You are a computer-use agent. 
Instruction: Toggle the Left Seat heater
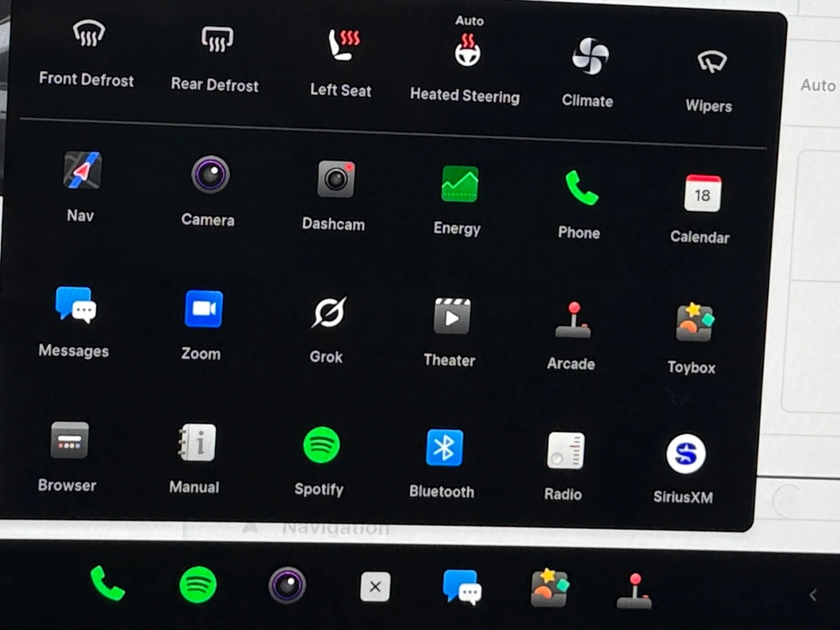[343, 45]
